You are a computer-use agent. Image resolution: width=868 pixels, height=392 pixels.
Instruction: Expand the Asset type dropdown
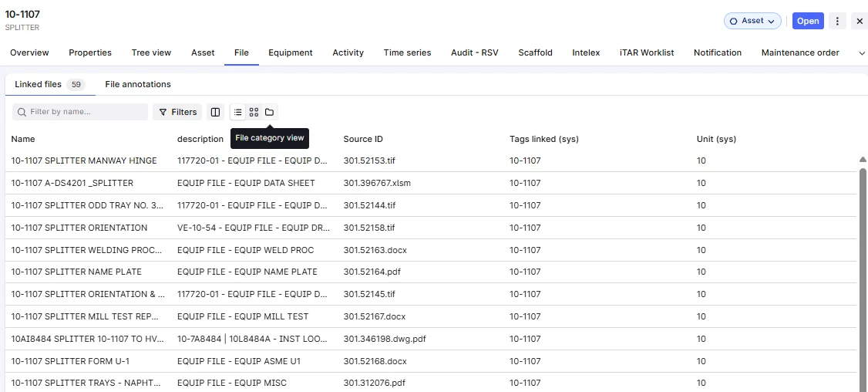pyautogui.click(x=752, y=21)
